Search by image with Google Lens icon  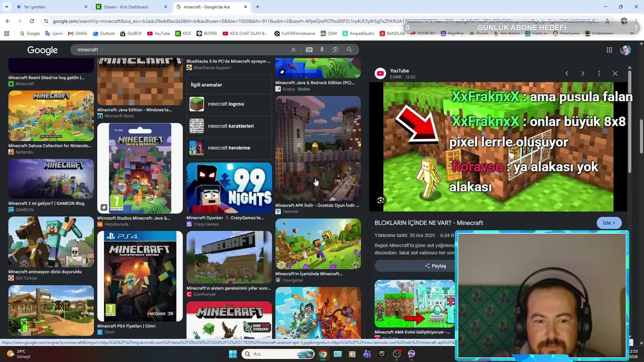coord(336,50)
